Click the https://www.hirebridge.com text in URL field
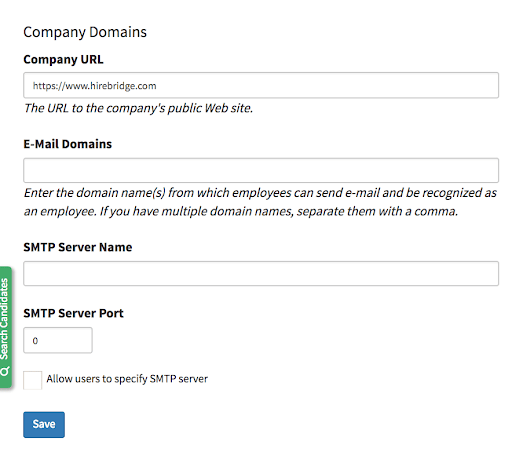Screen dimensions: 512x459 [x=94, y=86]
